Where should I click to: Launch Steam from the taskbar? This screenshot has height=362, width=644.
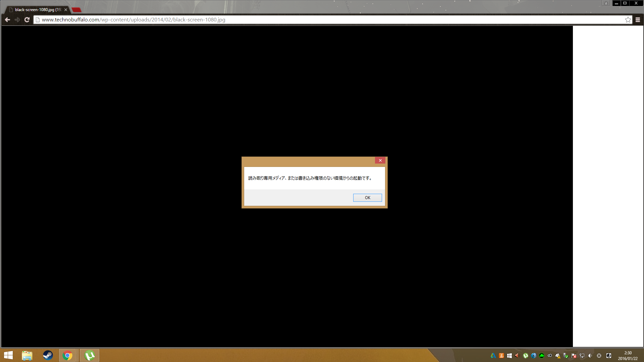click(x=48, y=355)
